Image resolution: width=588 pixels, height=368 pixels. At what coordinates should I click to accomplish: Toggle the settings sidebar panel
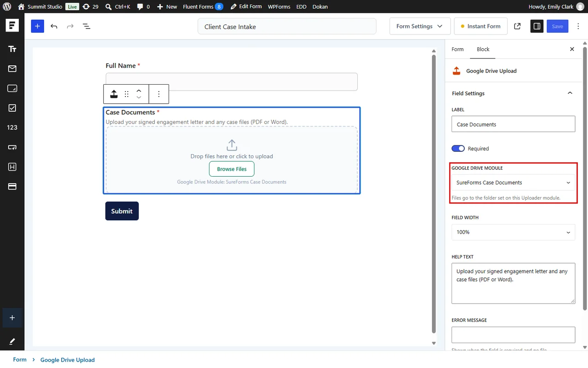click(x=537, y=26)
